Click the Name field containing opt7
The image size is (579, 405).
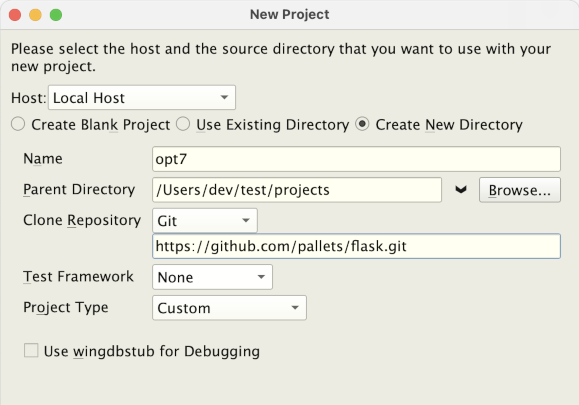click(x=356, y=159)
